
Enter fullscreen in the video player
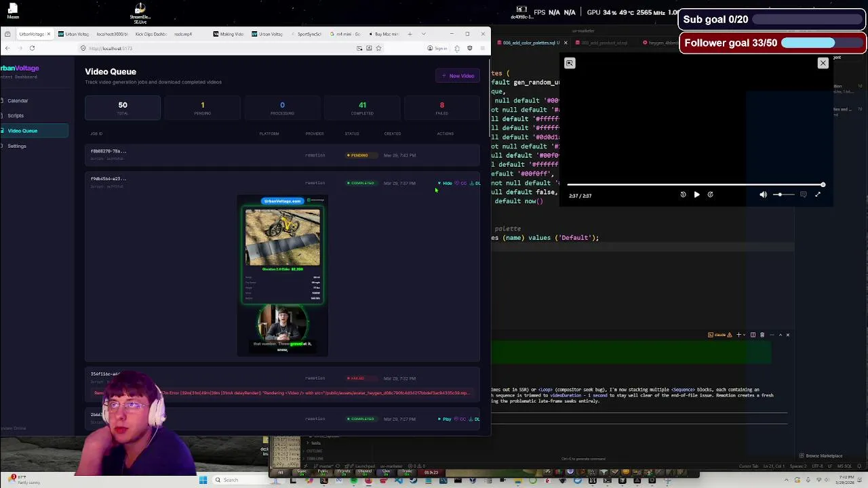click(818, 195)
